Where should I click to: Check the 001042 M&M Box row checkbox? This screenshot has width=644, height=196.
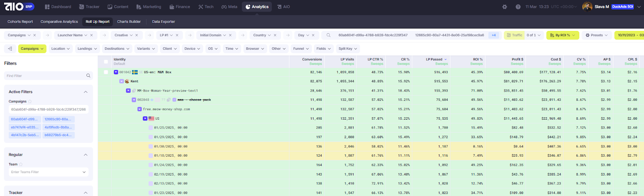point(106,72)
